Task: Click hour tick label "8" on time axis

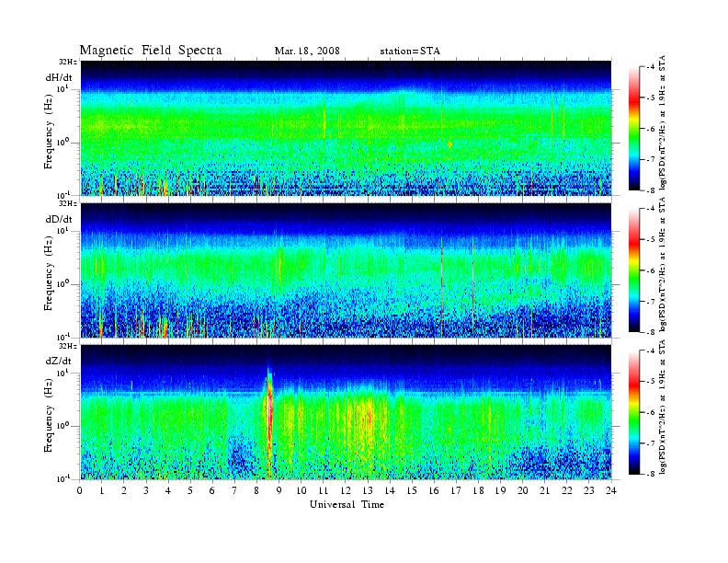Action: (x=256, y=490)
